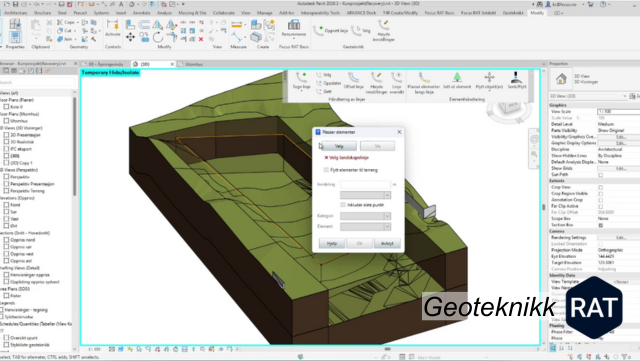Click Linje oversikt in the floating toolbar
This screenshot has width=640, height=361.
point(396,83)
